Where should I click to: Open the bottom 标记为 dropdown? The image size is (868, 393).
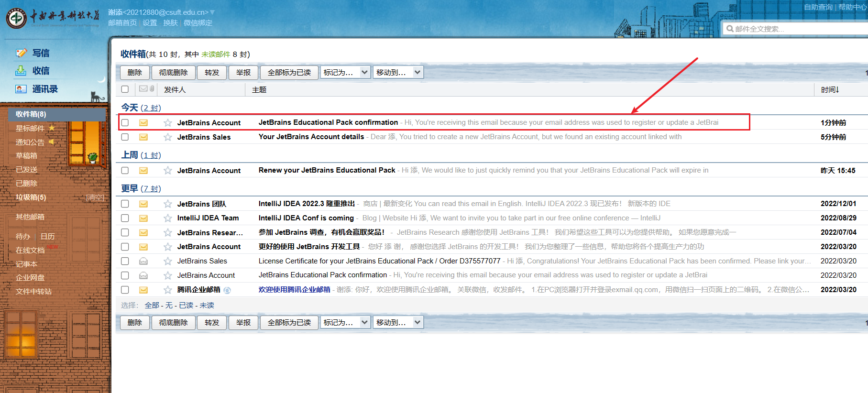pos(345,323)
